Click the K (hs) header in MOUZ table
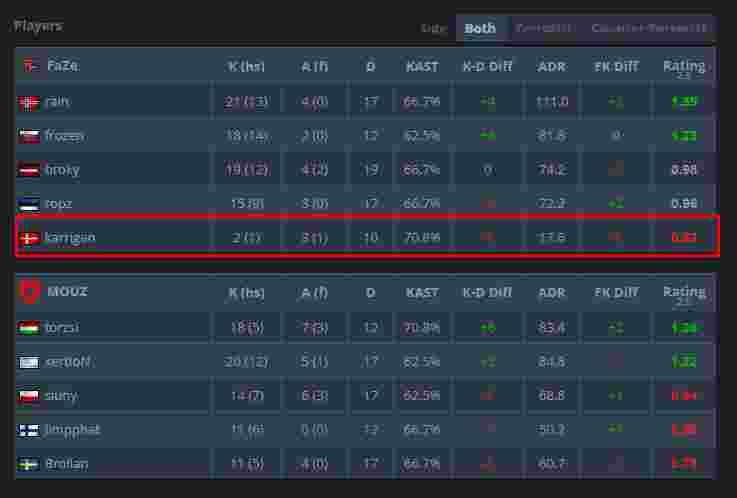The width and height of the screenshot is (737, 498). coord(246,293)
